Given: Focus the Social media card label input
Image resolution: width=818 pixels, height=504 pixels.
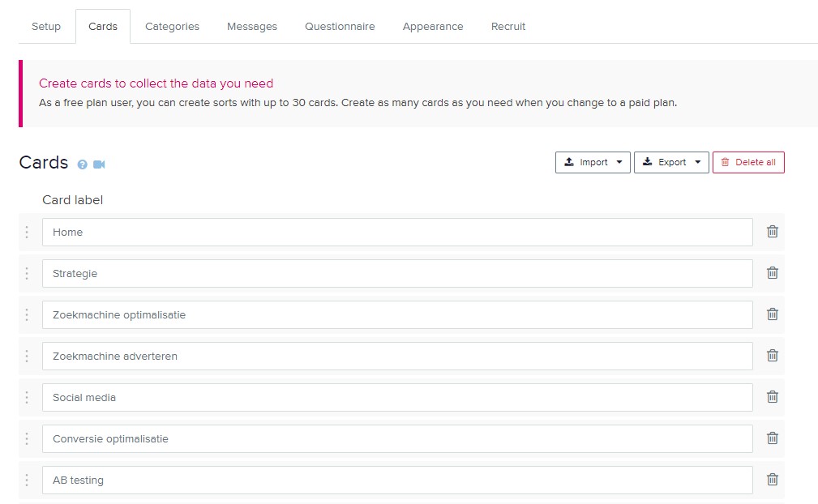Looking at the screenshot, I should click(397, 398).
